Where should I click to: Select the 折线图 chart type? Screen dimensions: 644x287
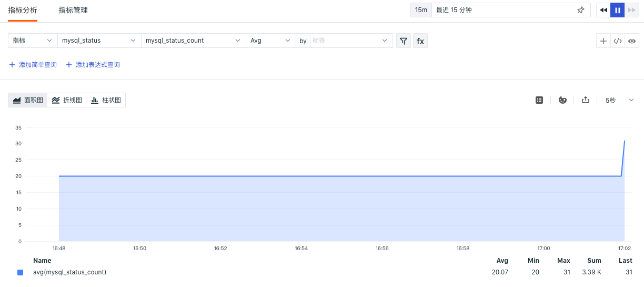(x=67, y=100)
